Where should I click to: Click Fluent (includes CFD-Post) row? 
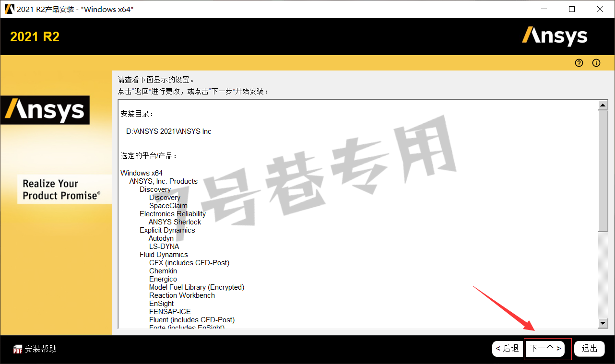pyautogui.click(x=192, y=320)
